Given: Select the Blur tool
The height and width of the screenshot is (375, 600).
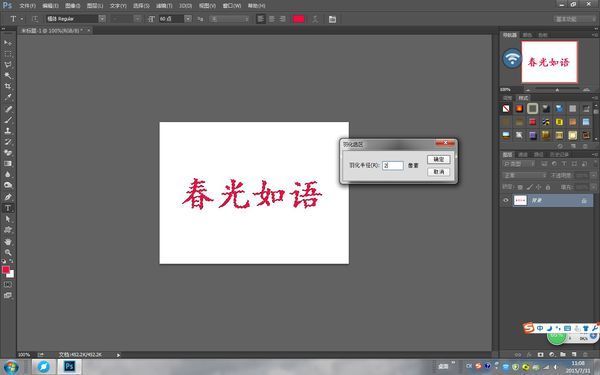Looking at the screenshot, I should [x=8, y=174].
